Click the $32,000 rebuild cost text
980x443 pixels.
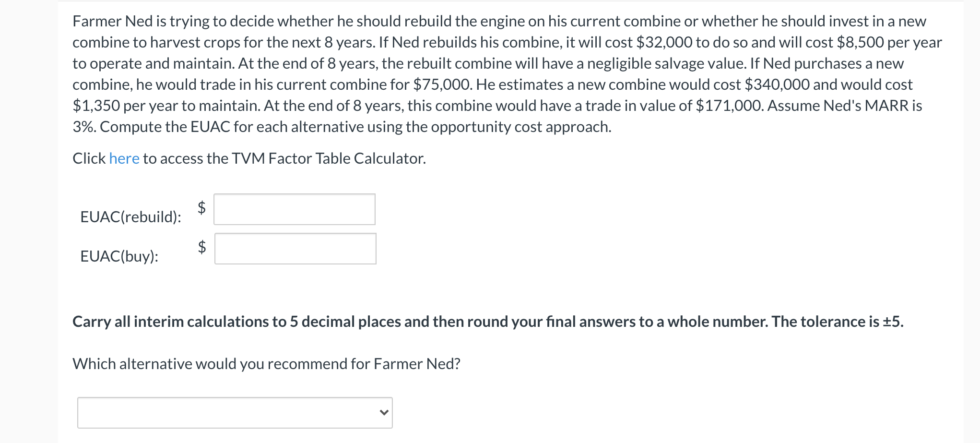(664, 42)
